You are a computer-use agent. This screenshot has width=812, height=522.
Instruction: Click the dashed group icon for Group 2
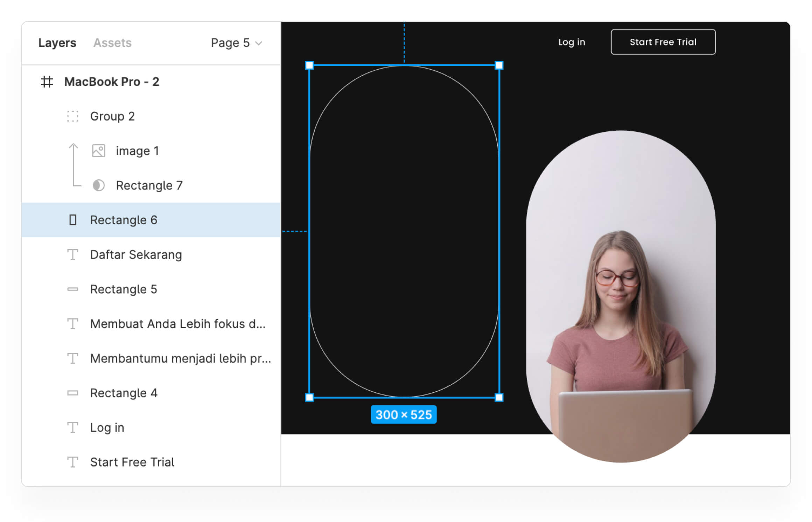(73, 116)
